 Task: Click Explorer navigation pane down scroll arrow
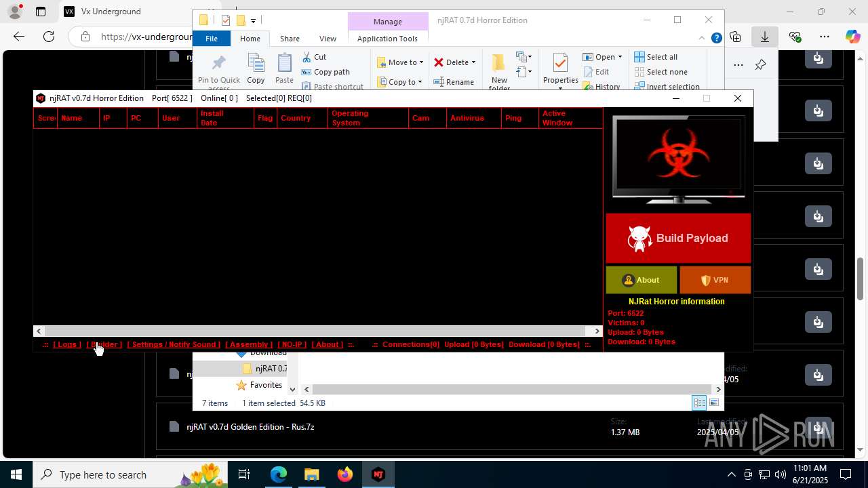(x=292, y=389)
